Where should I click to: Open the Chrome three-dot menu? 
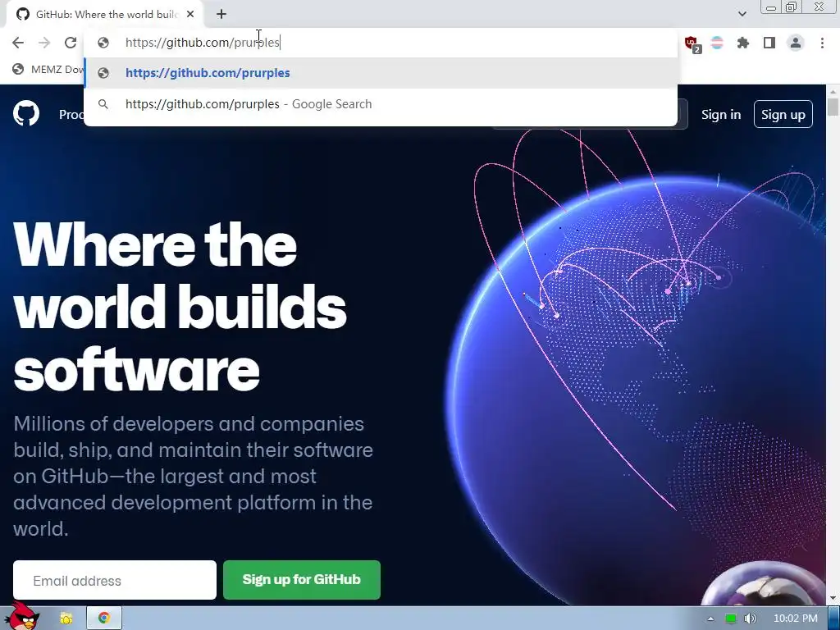tap(822, 43)
